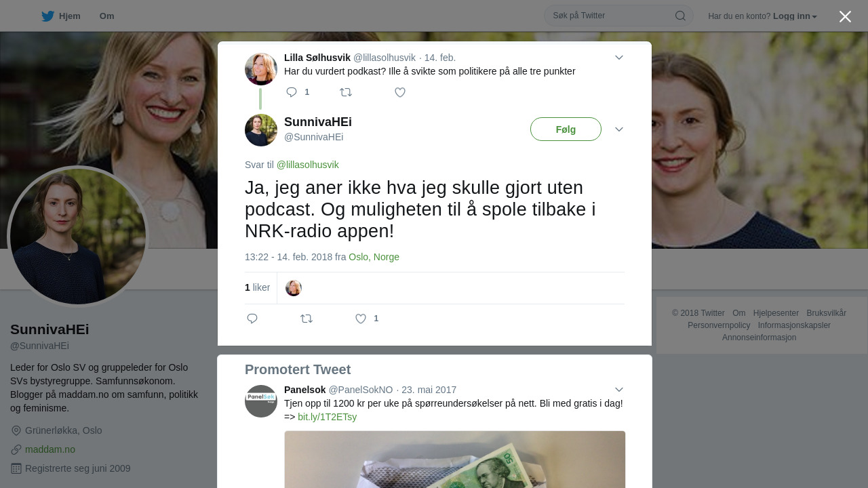This screenshot has height=488, width=868.
Task: Open the bit.ly/1T2ETsy link
Action: 327,417
